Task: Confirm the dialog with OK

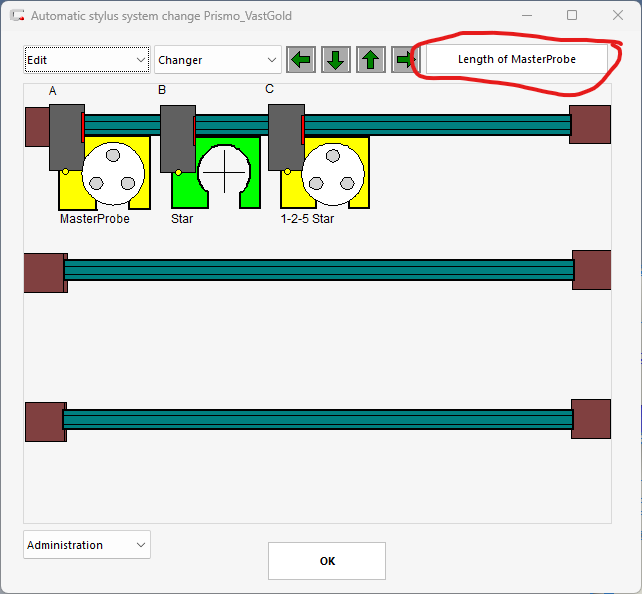Action: 327,561
